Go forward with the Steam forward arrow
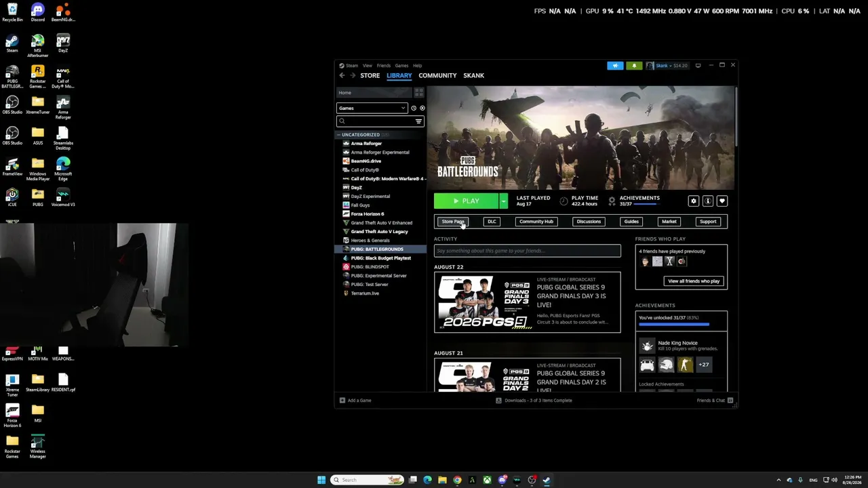Viewport: 868px width, 488px height. (x=352, y=75)
